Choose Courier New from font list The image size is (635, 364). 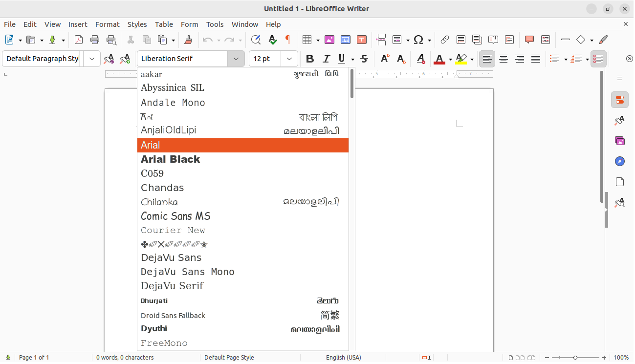pyautogui.click(x=243, y=230)
